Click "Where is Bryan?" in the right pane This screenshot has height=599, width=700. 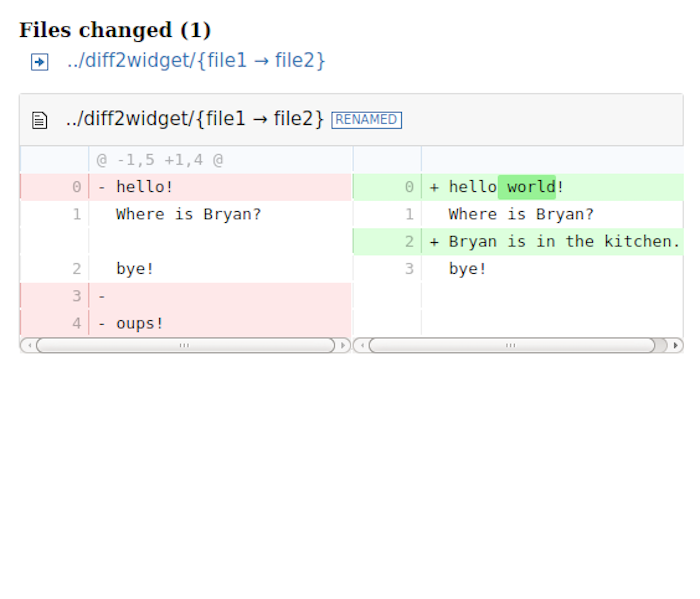(x=521, y=214)
